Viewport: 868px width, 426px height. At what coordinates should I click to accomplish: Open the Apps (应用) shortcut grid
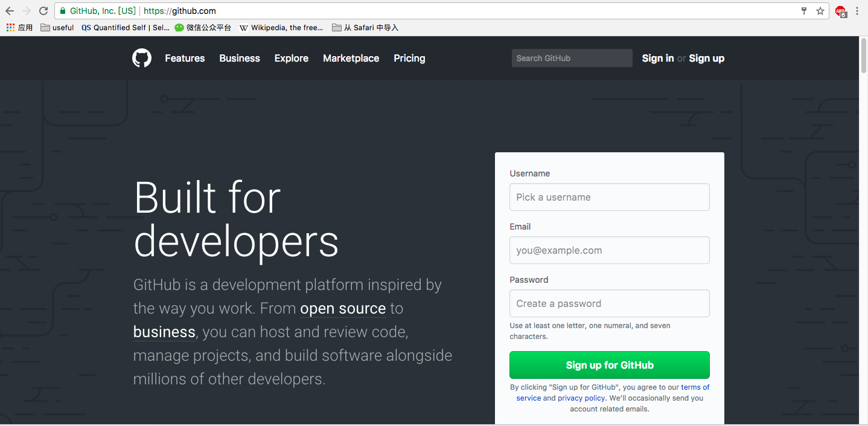(19, 27)
